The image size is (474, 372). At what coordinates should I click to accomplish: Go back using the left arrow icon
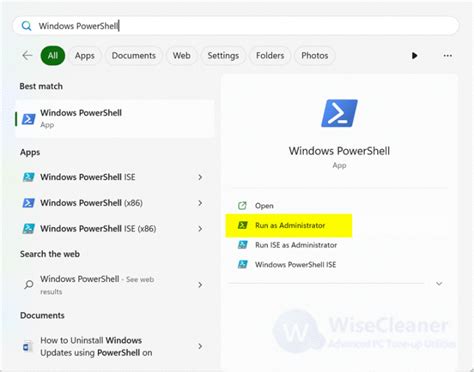27,55
